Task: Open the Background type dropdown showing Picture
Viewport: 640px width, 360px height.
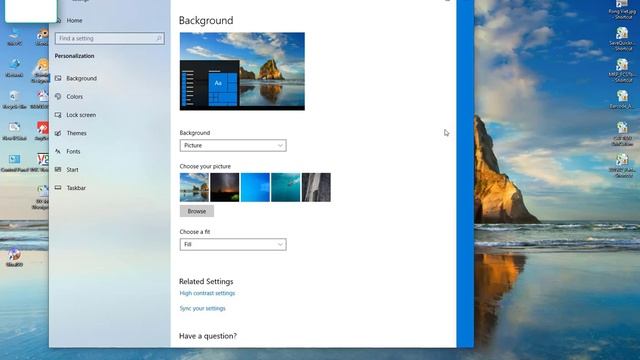Action: tap(233, 146)
